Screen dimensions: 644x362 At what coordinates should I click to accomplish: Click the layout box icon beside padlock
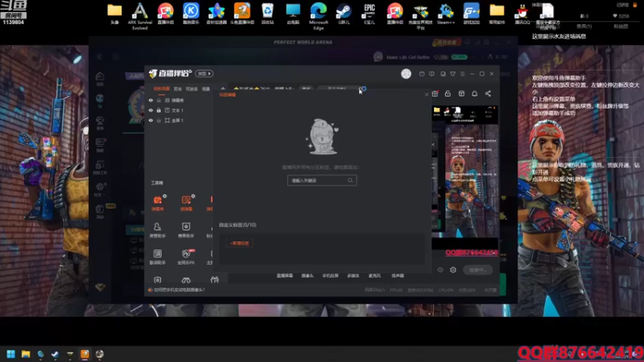tap(461, 93)
